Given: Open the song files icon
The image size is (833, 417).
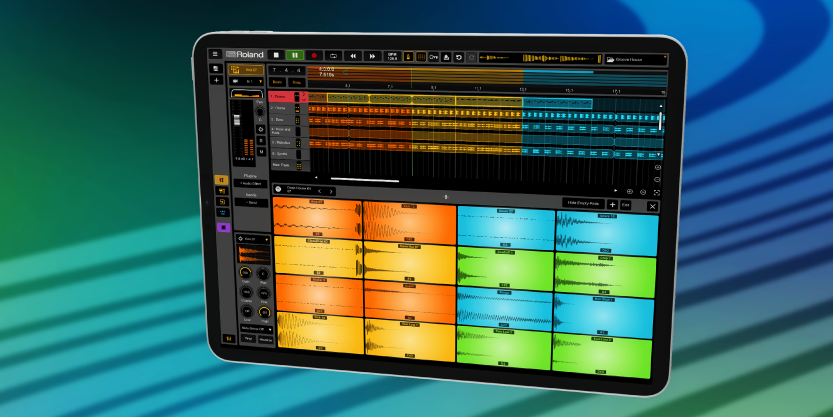Looking at the screenshot, I should coord(216,69).
